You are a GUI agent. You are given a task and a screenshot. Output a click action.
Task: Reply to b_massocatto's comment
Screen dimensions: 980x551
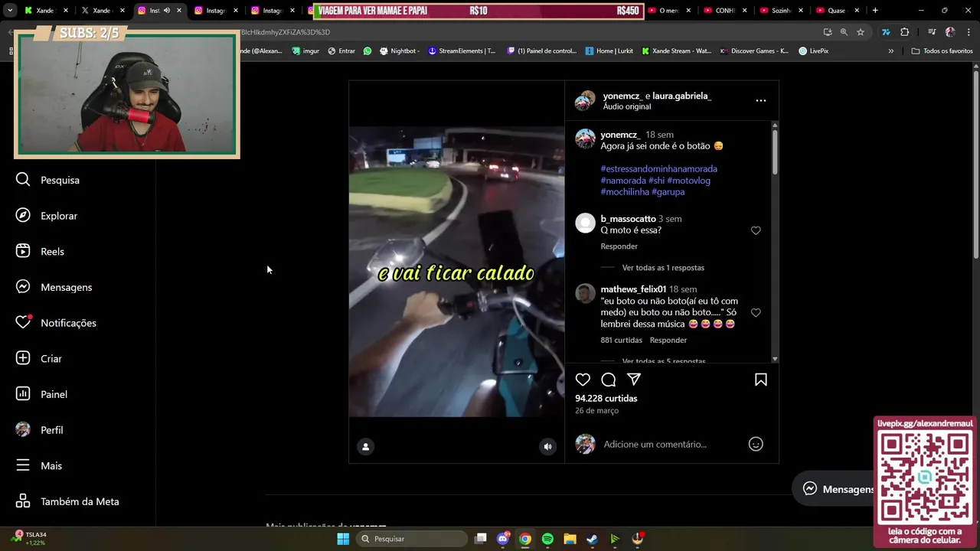(619, 246)
